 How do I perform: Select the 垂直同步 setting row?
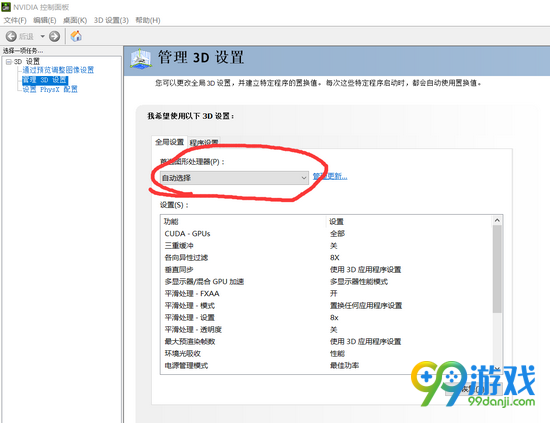[x=326, y=269]
